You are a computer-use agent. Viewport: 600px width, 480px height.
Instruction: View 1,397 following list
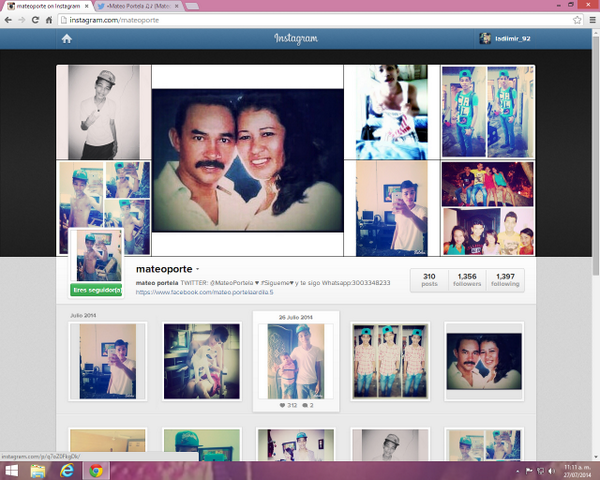tap(505, 280)
